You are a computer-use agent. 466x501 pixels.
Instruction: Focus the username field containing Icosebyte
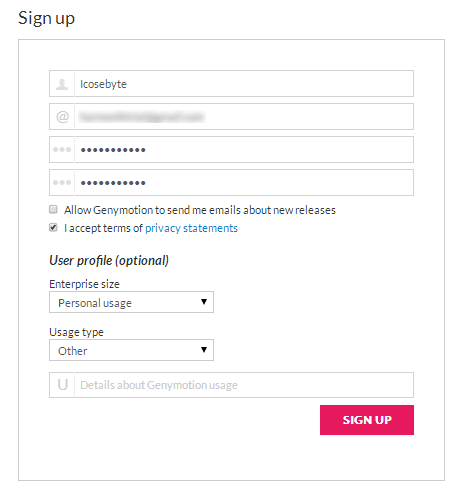click(244, 84)
